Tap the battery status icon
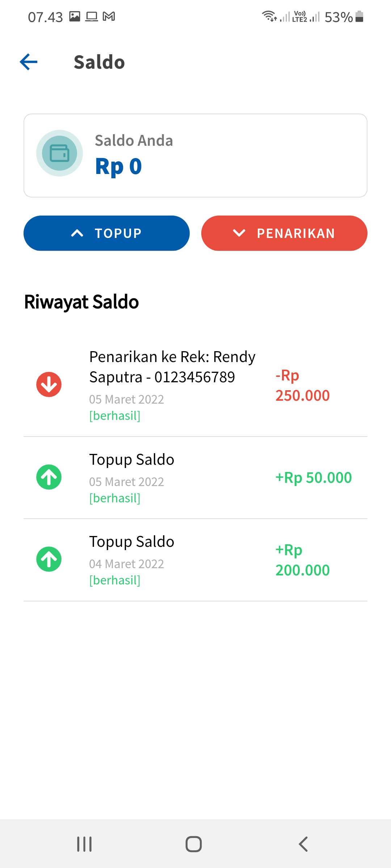This screenshot has height=868, width=391. pos(359,17)
